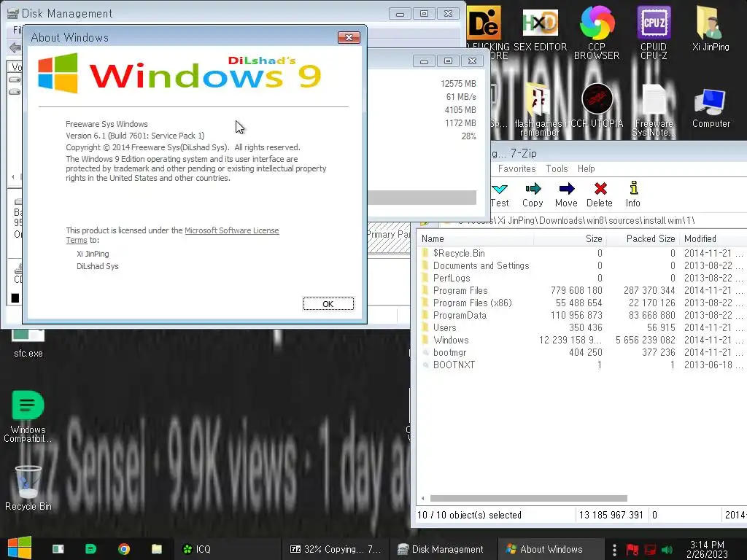
Task: Click the taskbar clock showing 3:14 PM
Action: 708,549
